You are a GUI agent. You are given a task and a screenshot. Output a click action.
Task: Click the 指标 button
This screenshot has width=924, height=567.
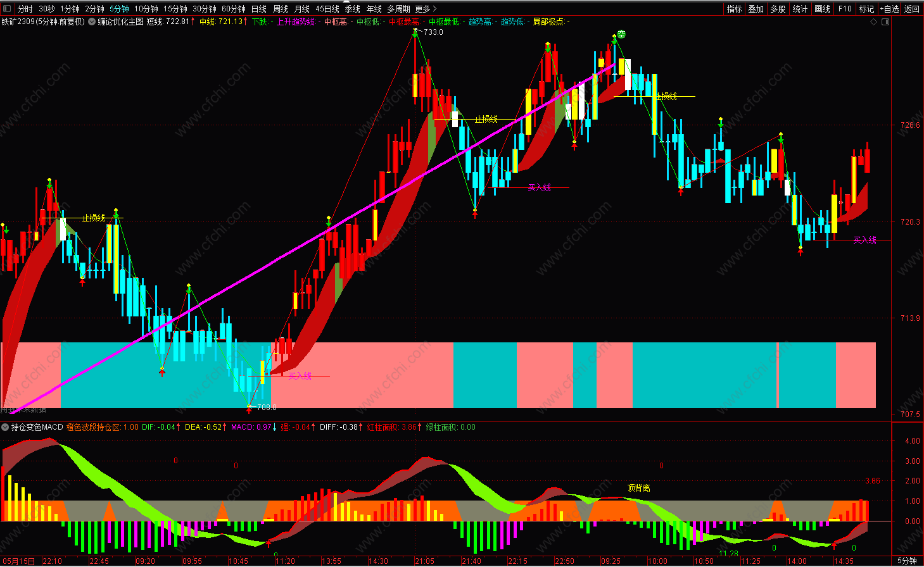[734, 9]
